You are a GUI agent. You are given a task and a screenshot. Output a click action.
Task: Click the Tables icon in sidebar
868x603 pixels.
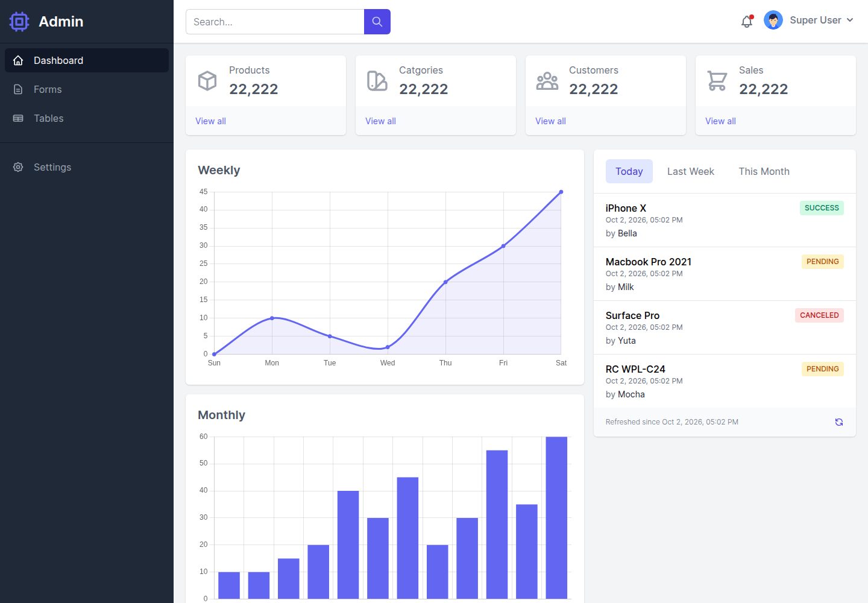click(x=18, y=118)
